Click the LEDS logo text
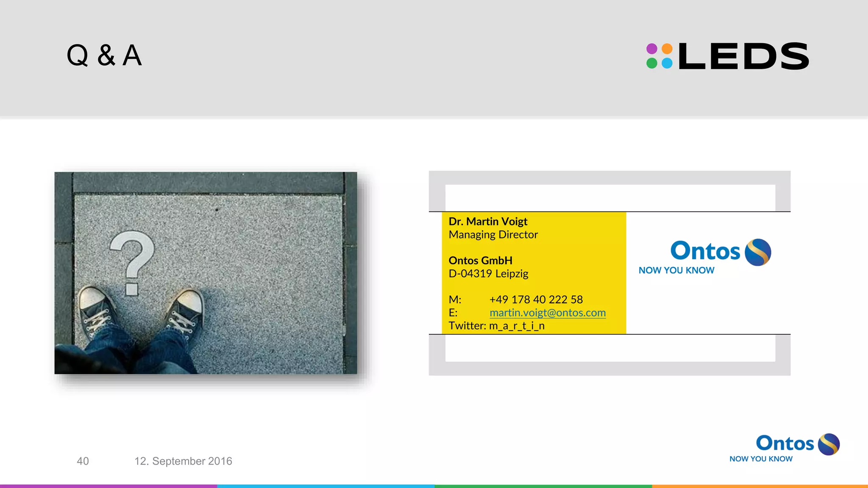This screenshot has height=488, width=868. point(743,56)
